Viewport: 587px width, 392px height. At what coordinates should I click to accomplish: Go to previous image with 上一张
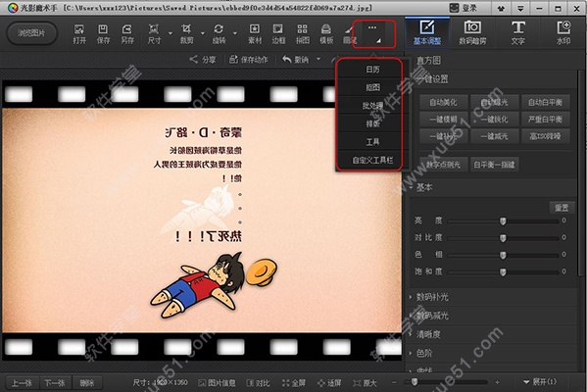22,382
